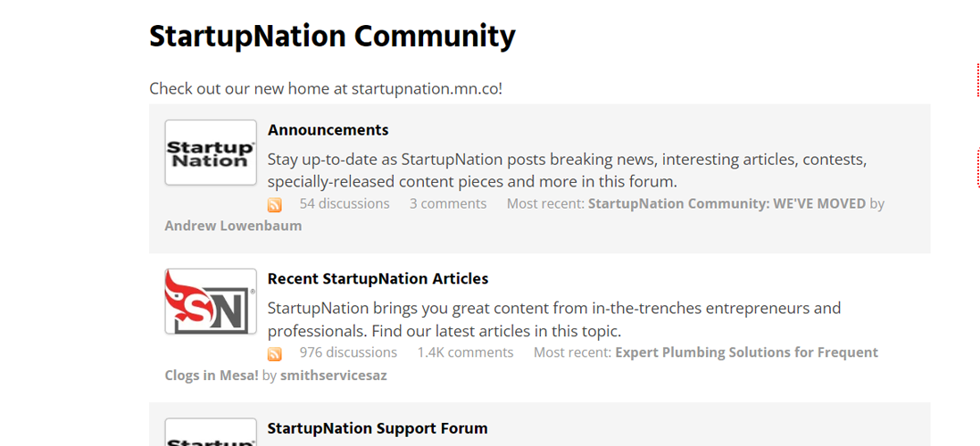This screenshot has width=980, height=446.
Task: Open Recent StartupNation Articles heading
Action: [x=378, y=278]
